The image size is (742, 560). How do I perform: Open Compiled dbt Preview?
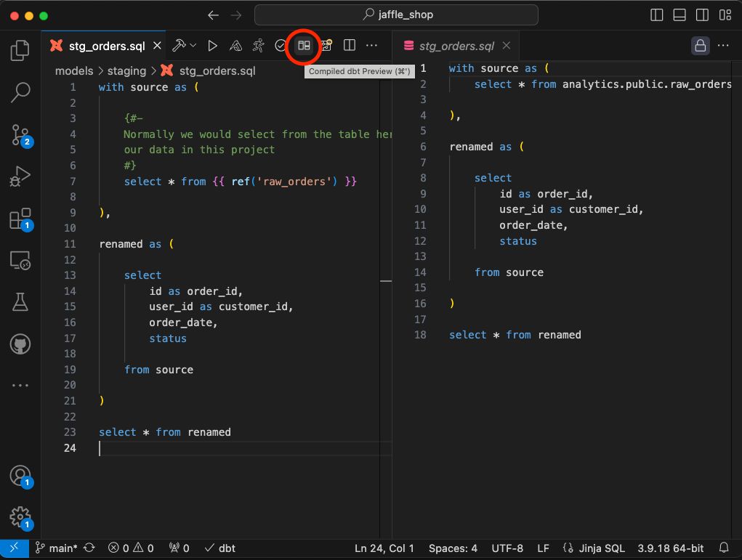[x=304, y=46]
